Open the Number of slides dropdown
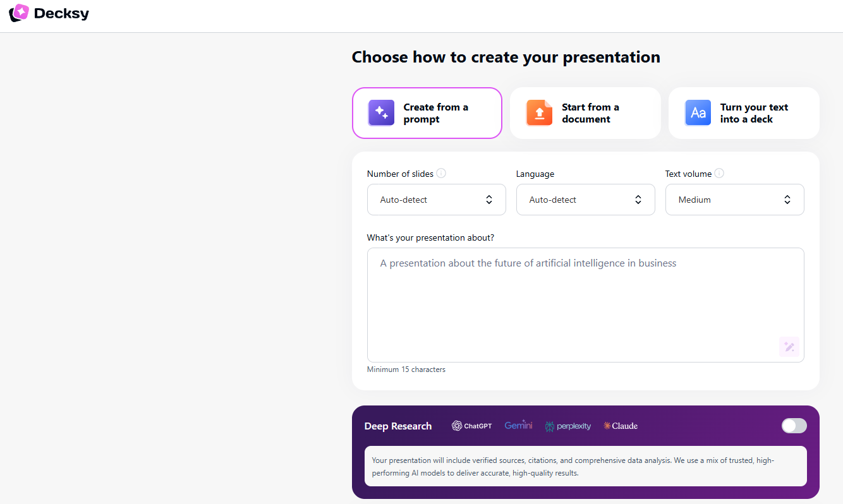This screenshot has width=843, height=504. pyautogui.click(x=437, y=200)
